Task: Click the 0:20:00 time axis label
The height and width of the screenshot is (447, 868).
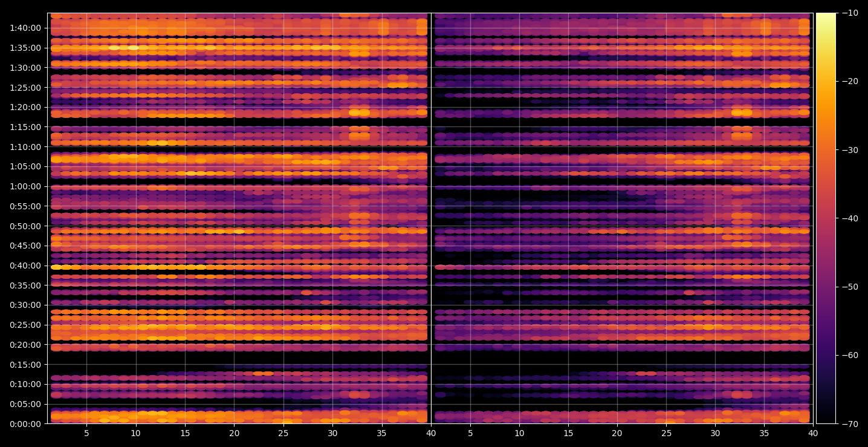Action: pyautogui.click(x=25, y=345)
